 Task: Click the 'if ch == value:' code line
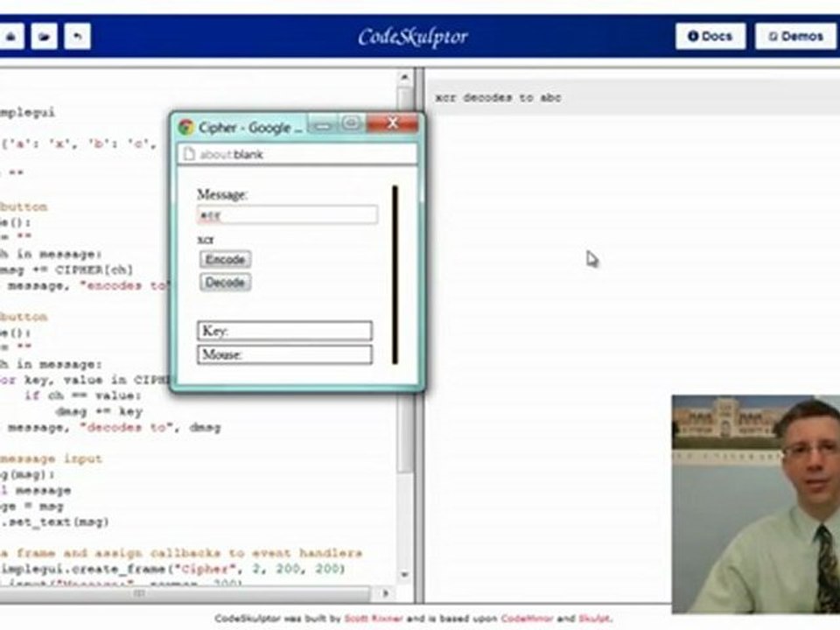pos(82,395)
